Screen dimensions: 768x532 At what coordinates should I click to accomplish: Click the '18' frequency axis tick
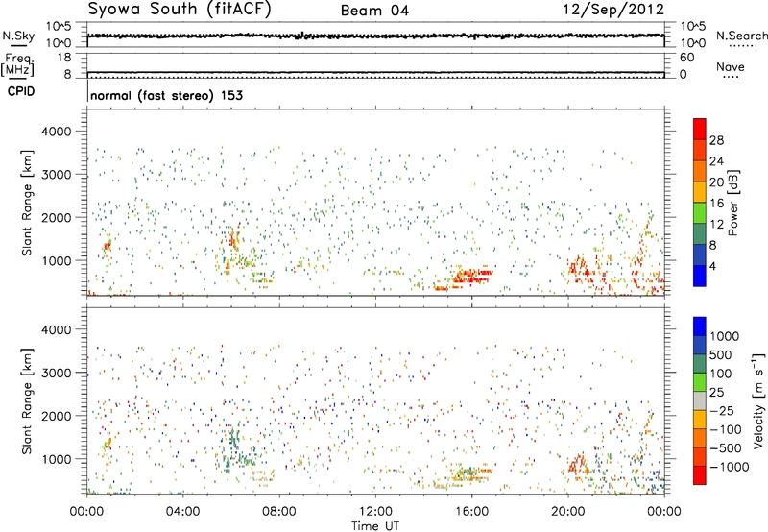[64, 58]
